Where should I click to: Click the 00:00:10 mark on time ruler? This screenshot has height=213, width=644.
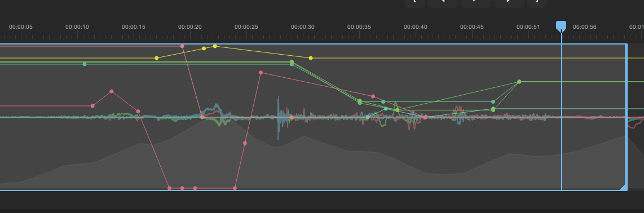[x=77, y=27]
